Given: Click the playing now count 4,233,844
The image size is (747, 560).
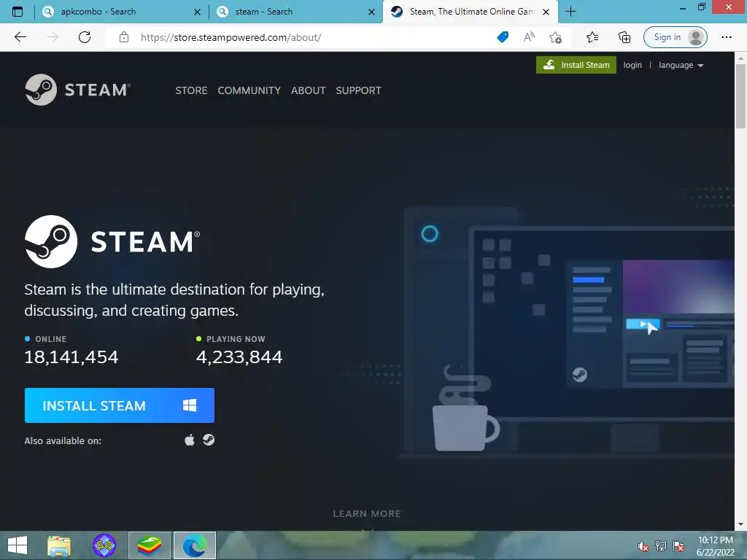Looking at the screenshot, I should (x=239, y=357).
